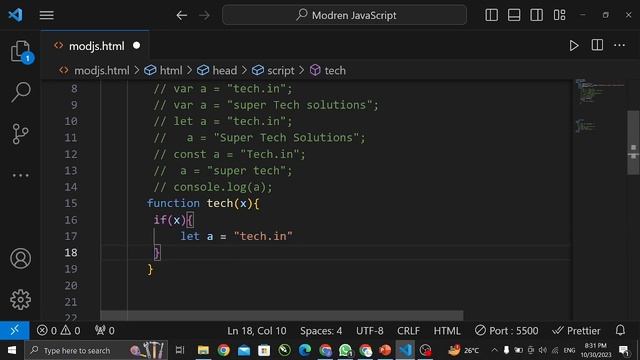Toggle the bottom panel layout button
The height and width of the screenshot is (360, 640).
[x=514, y=15]
